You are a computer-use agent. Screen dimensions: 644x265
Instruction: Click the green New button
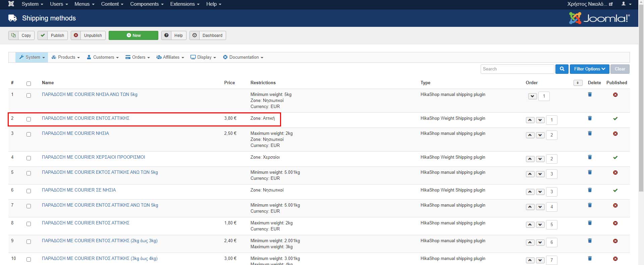pos(133,36)
